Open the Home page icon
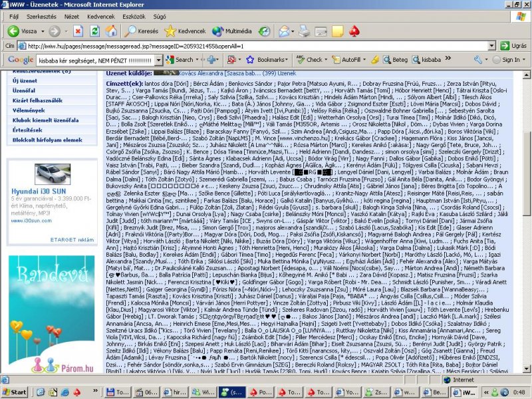 pos(111,31)
